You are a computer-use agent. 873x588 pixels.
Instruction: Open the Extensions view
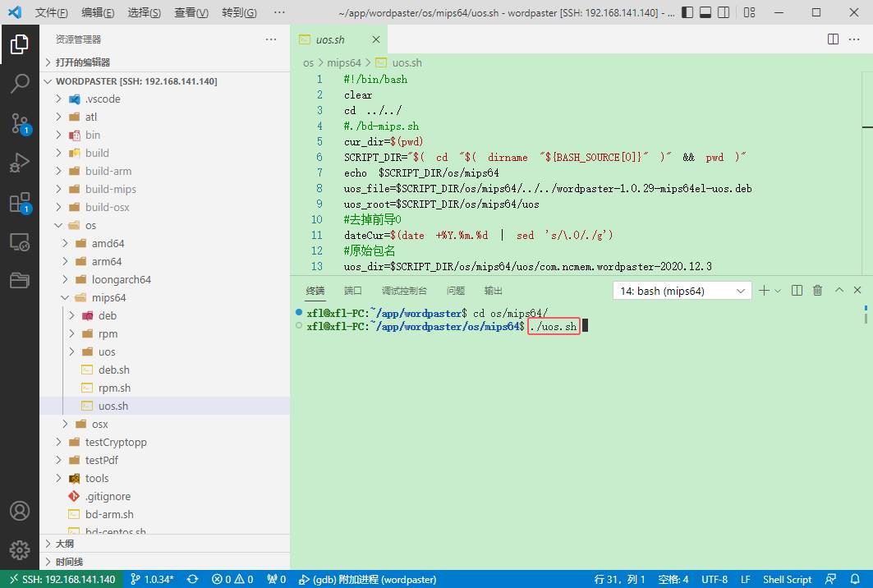[20, 202]
